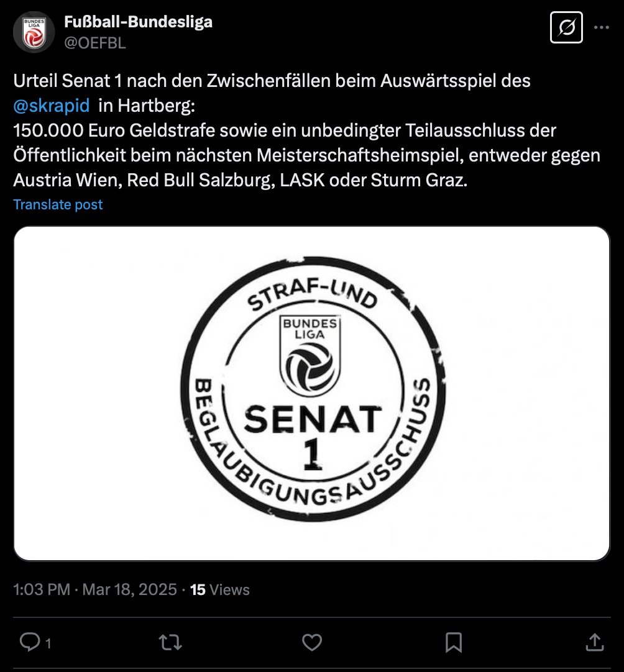Click the SENAT text in the image

click(x=313, y=419)
